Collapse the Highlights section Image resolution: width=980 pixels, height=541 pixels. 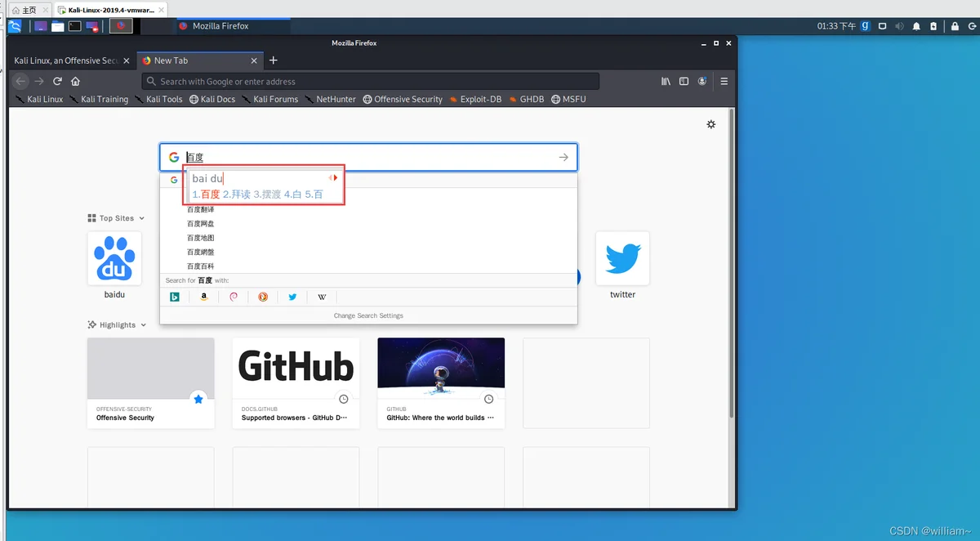[x=118, y=324]
